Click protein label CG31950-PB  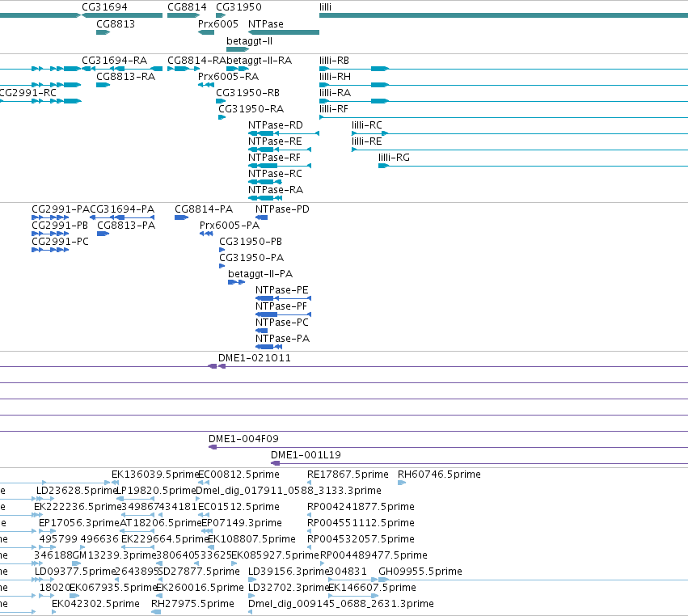coord(251,242)
